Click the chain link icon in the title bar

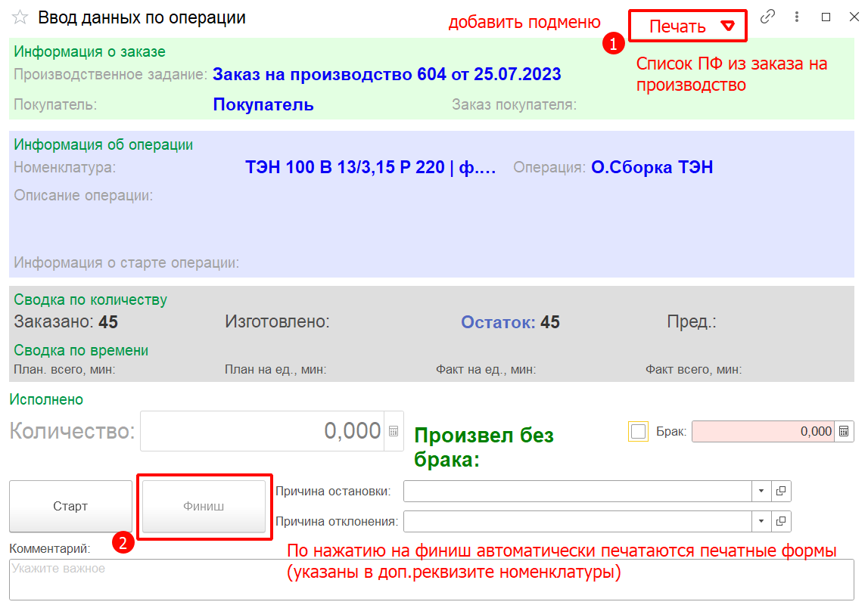tap(767, 17)
